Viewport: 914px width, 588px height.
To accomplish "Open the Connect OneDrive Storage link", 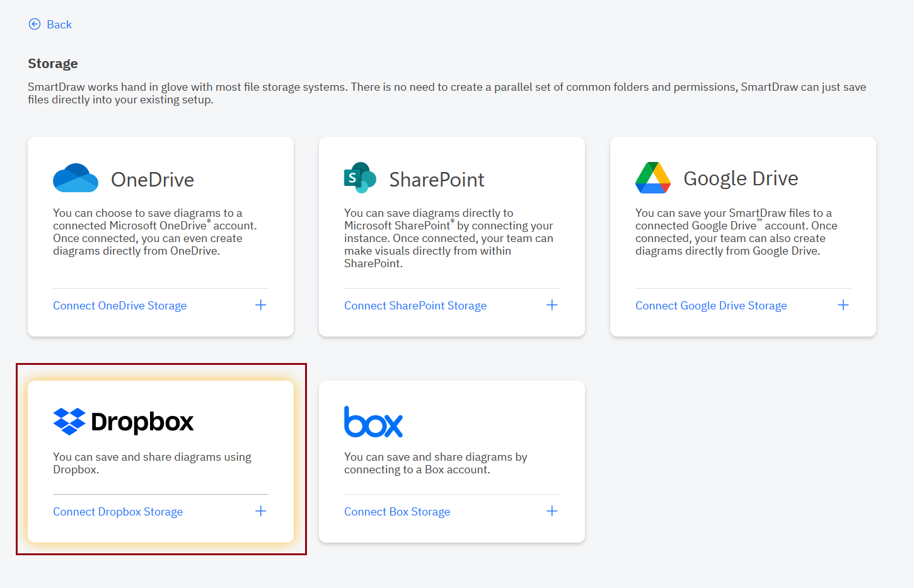I will (119, 305).
